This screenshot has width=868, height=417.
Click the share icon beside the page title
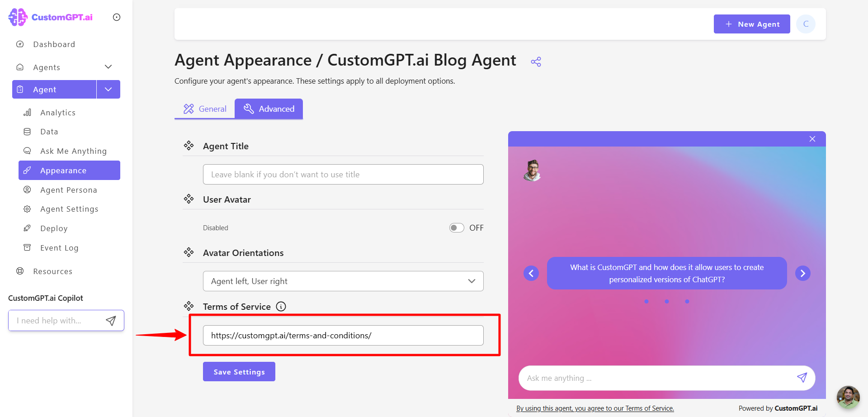click(536, 62)
